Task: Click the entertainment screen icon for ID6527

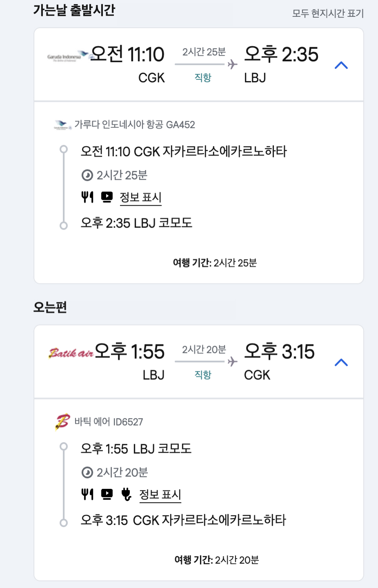Action: click(x=107, y=494)
